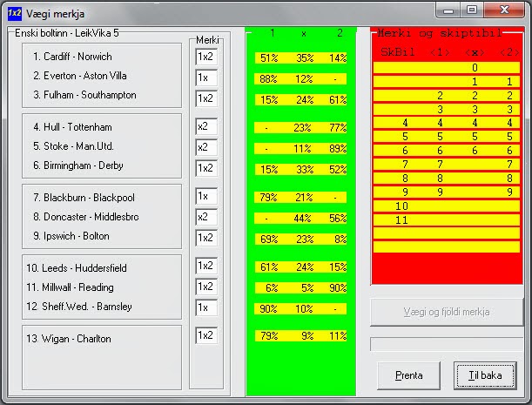Click Merki field for Everton - Aston Villa

click(206, 78)
